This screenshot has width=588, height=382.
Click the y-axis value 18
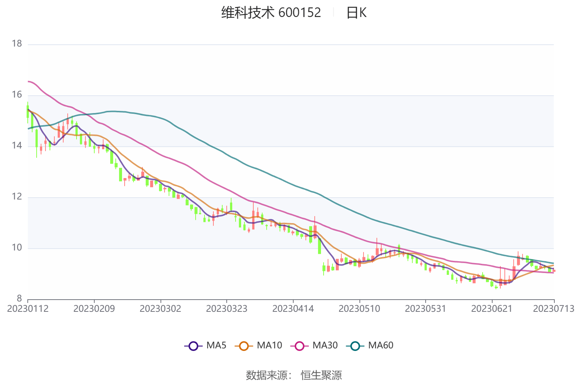(x=17, y=44)
